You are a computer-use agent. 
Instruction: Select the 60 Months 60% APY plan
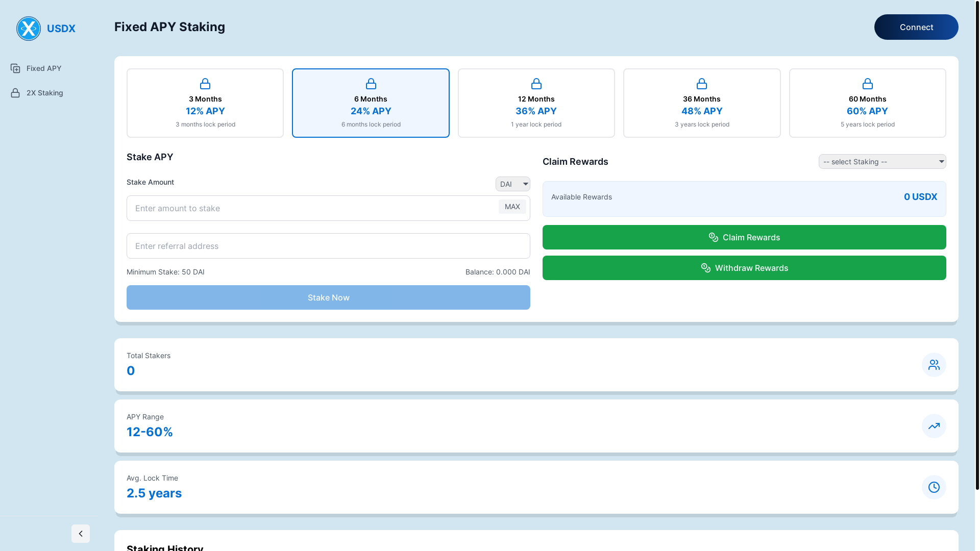[868, 103]
